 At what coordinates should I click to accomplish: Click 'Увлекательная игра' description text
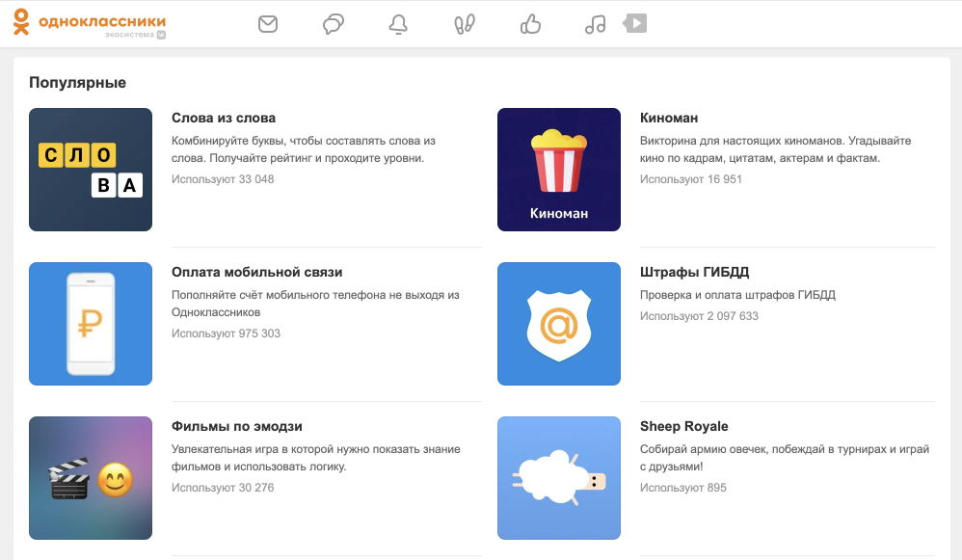tap(316, 458)
